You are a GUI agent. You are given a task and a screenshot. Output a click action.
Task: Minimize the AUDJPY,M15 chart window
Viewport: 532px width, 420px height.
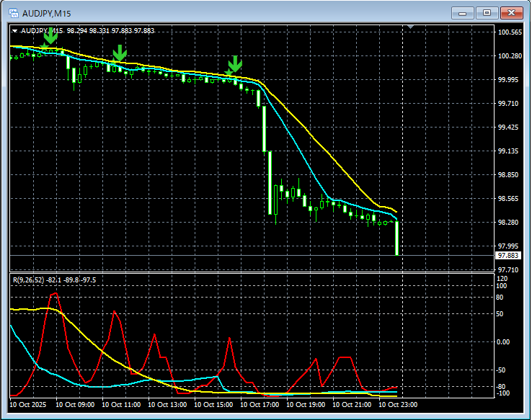coord(463,12)
